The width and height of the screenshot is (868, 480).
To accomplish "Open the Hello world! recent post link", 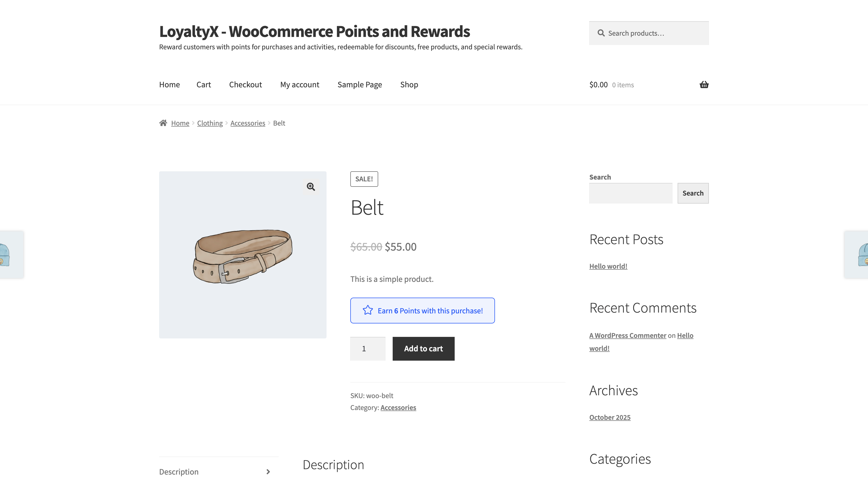I will click(x=608, y=266).
